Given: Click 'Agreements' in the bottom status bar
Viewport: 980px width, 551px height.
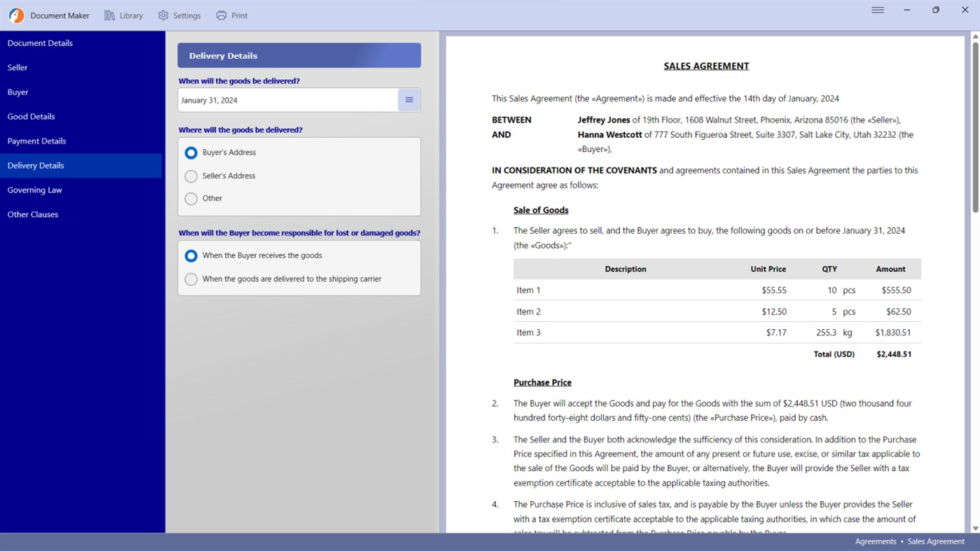Looking at the screenshot, I should pyautogui.click(x=875, y=540).
